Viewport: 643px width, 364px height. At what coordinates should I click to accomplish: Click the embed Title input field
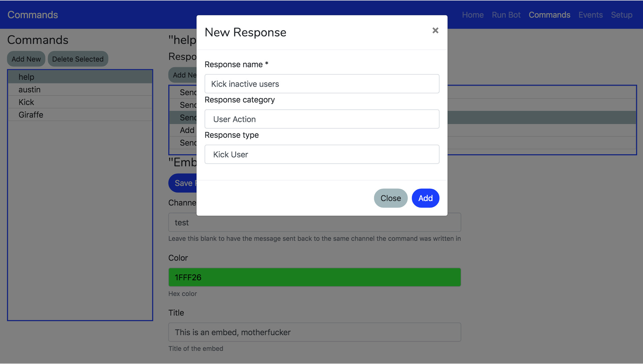coord(314,332)
